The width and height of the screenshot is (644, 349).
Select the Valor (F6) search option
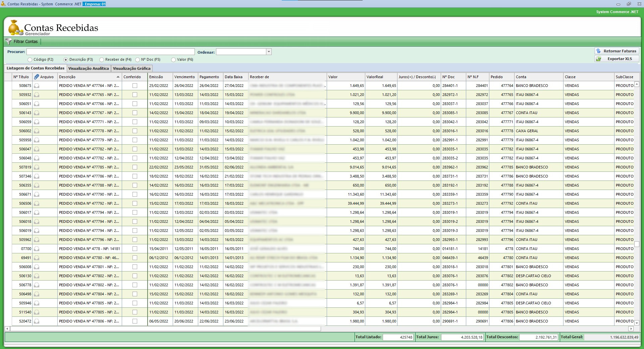click(x=173, y=60)
